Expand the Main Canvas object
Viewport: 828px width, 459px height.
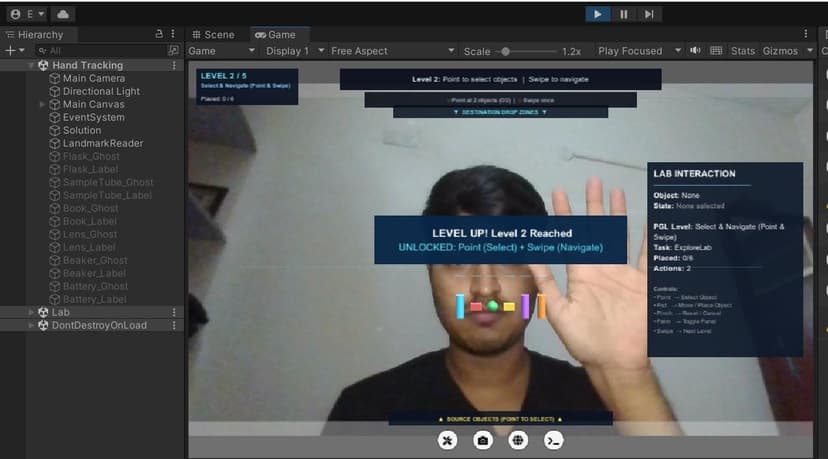(x=42, y=104)
